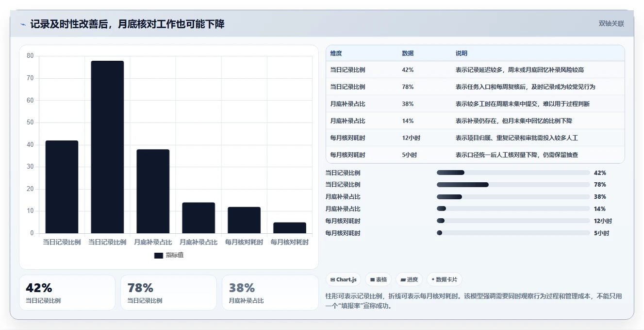Open the 42% 当日记录比例 summary card

point(67,293)
